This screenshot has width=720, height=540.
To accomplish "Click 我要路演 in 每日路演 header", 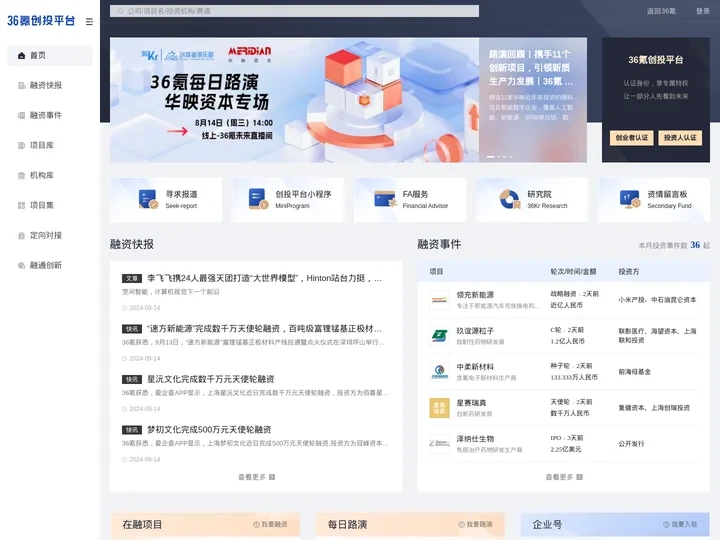I will (x=475, y=524).
